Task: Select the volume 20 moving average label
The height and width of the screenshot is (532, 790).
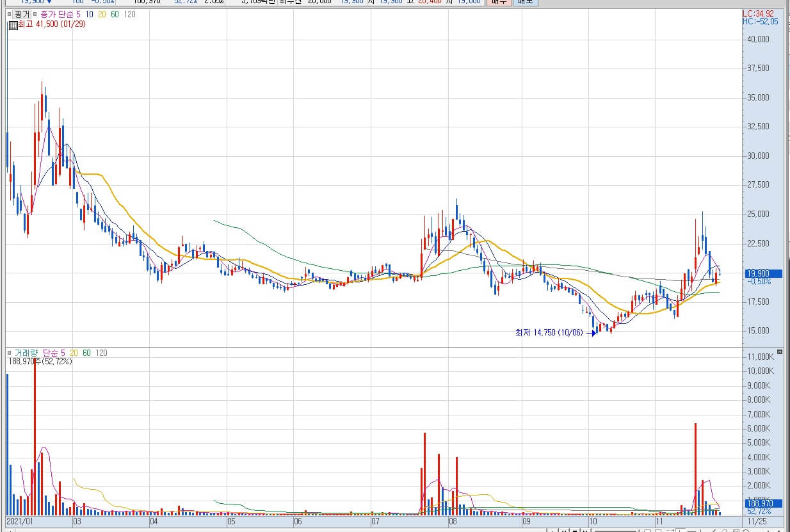Action: point(74,353)
